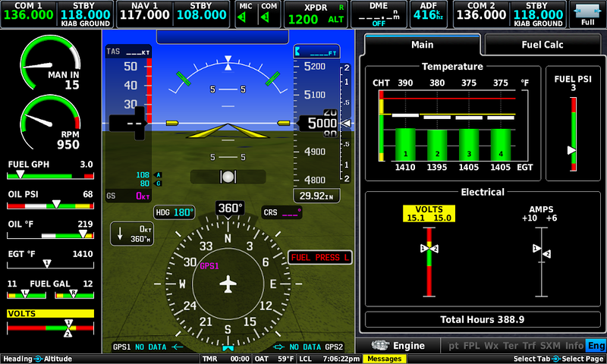Click the GS groundspeed readout
This screenshot has width=607, height=364.
[x=127, y=196]
